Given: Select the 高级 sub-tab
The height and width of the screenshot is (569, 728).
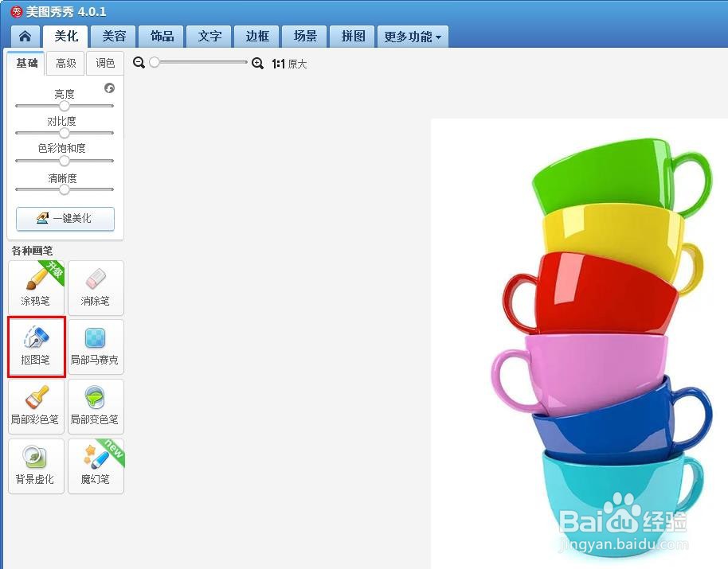Looking at the screenshot, I should coord(66,63).
